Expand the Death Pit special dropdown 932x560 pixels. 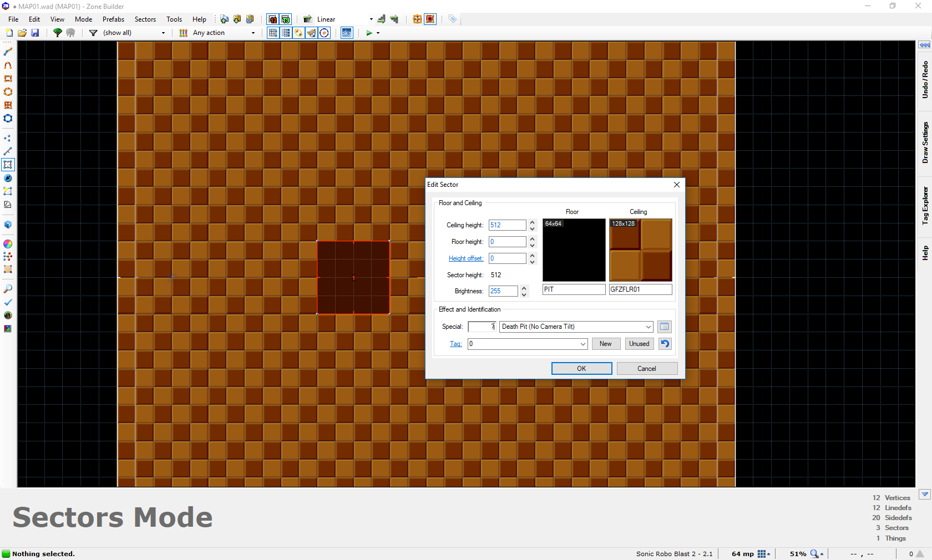pos(648,327)
